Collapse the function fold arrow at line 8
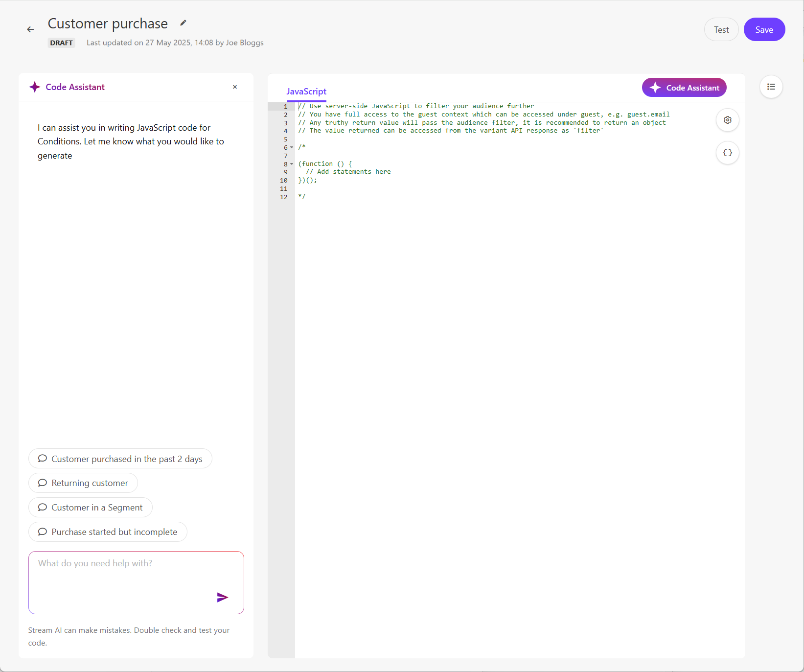 tap(292, 164)
